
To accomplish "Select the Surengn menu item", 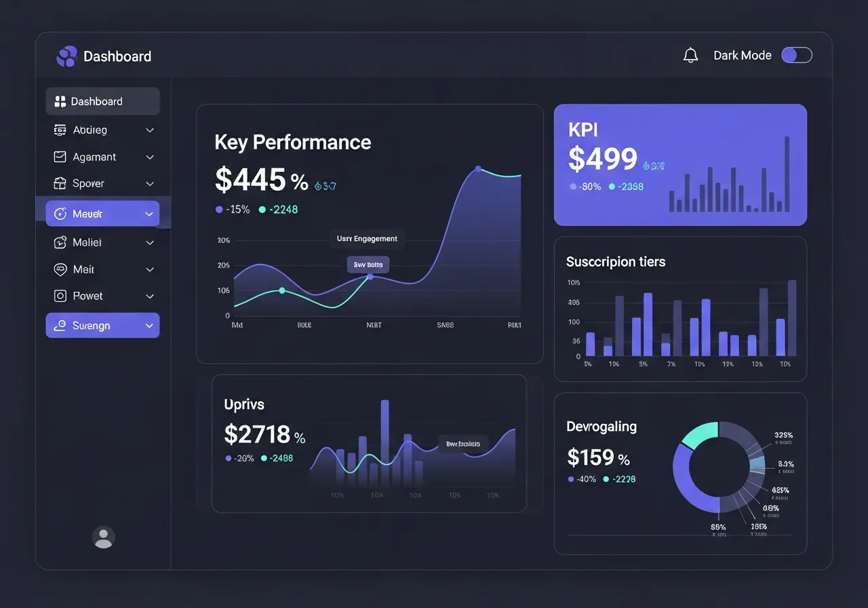I will click(x=103, y=326).
